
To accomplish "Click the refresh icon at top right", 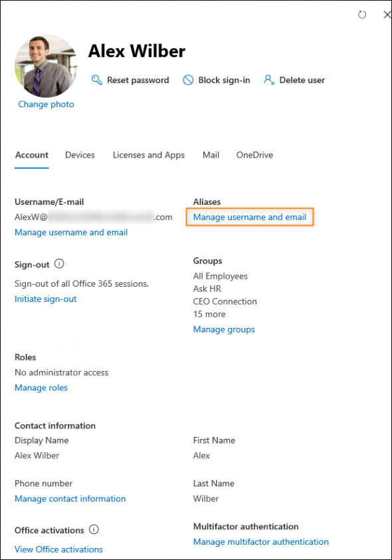I will pyautogui.click(x=362, y=14).
